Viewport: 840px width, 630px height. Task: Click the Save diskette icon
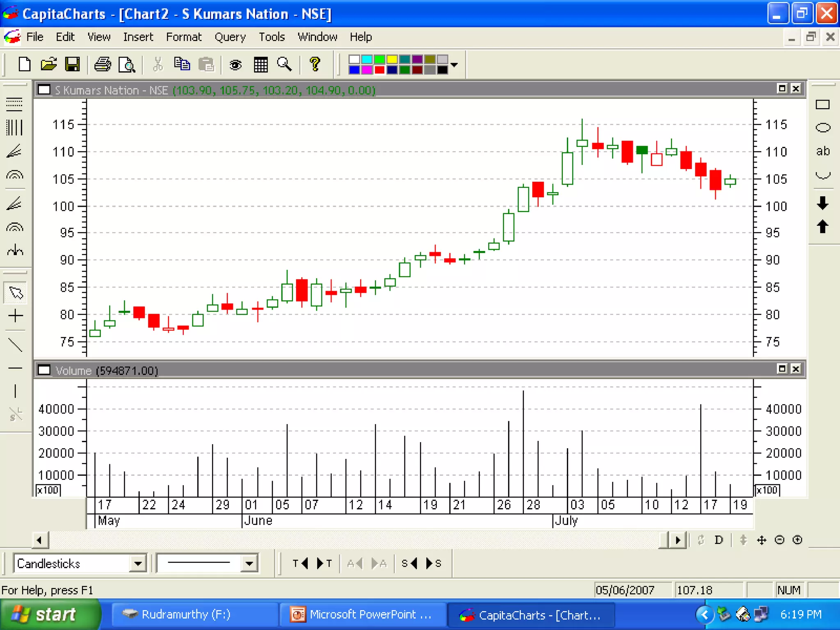[x=73, y=64]
